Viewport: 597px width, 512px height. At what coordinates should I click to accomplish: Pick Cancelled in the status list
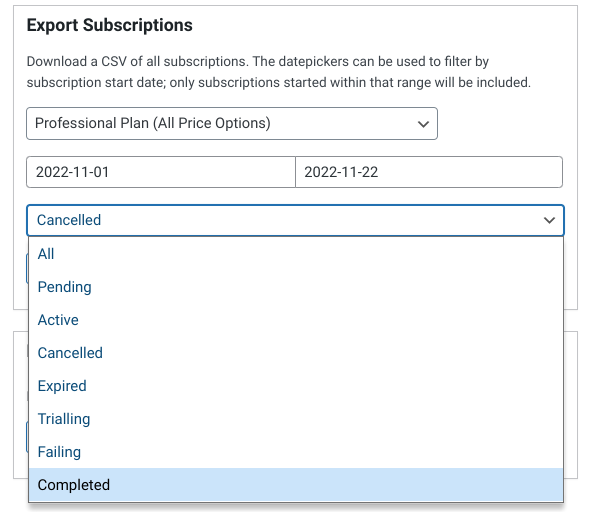pyautogui.click(x=296, y=353)
